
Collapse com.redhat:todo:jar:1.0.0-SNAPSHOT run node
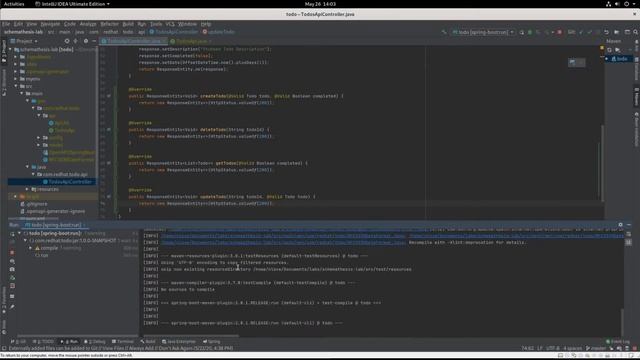(25, 241)
